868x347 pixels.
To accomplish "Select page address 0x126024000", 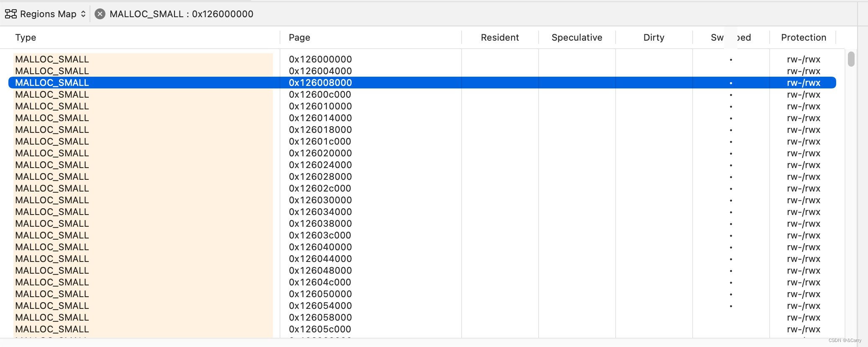I will [320, 165].
